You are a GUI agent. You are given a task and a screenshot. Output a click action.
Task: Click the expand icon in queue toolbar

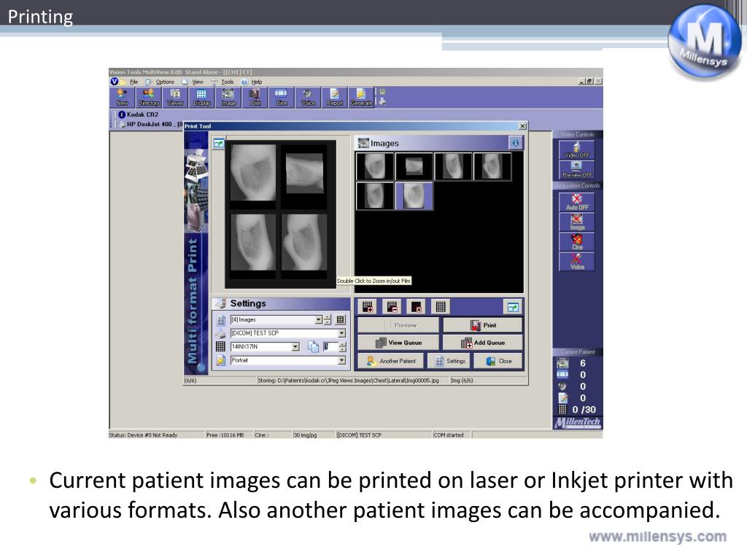[x=513, y=307]
